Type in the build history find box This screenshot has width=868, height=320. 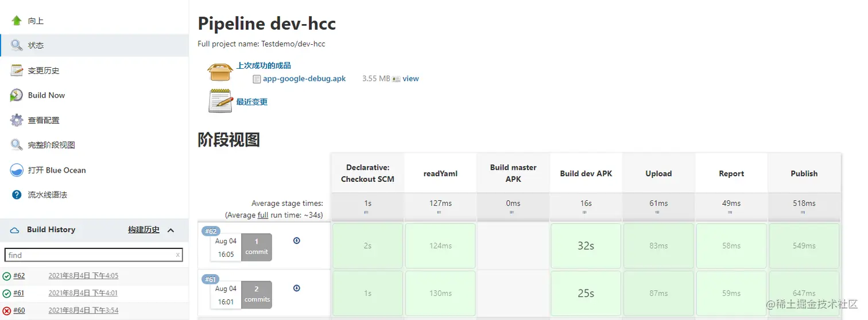(x=89, y=255)
